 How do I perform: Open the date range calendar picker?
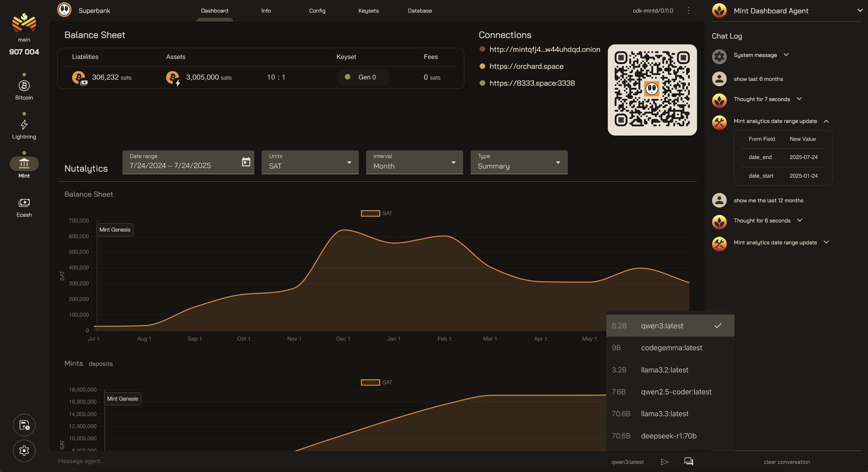tap(246, 162)
